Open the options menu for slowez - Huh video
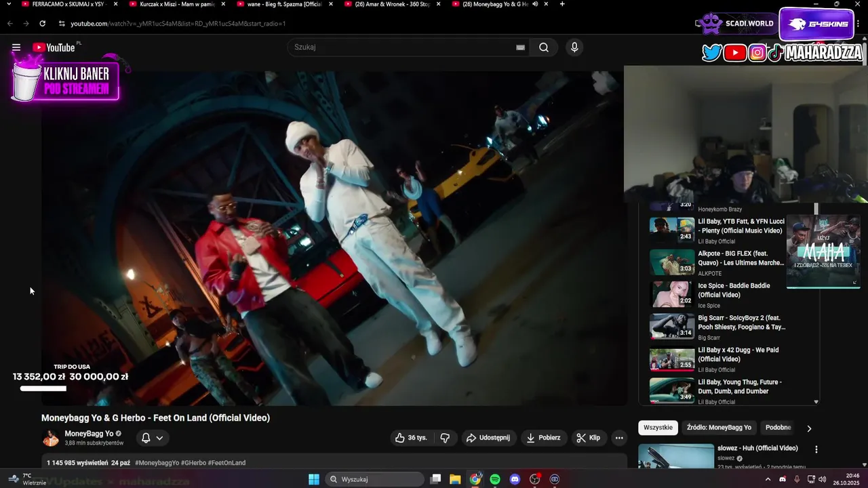868x488 pixels. click(816, 449)
